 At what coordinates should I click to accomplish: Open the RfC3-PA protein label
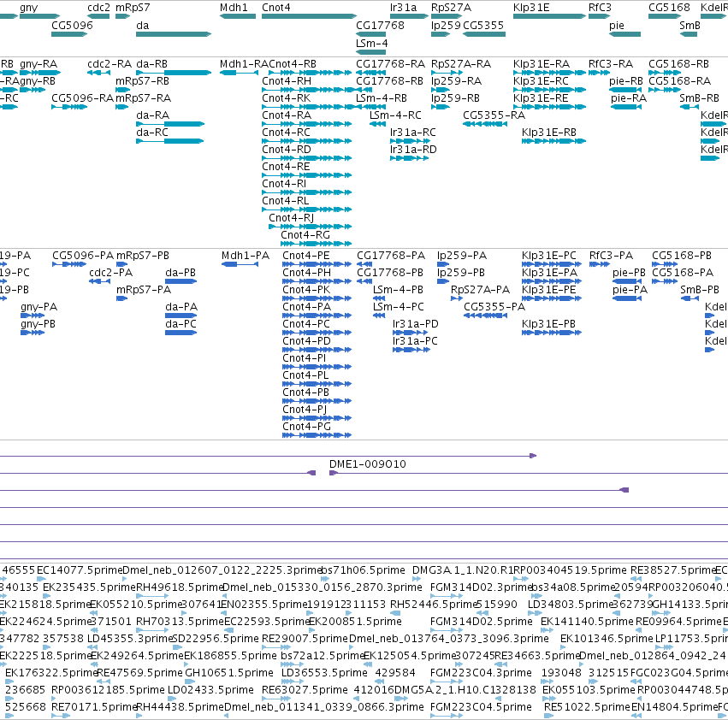[611, 256]
